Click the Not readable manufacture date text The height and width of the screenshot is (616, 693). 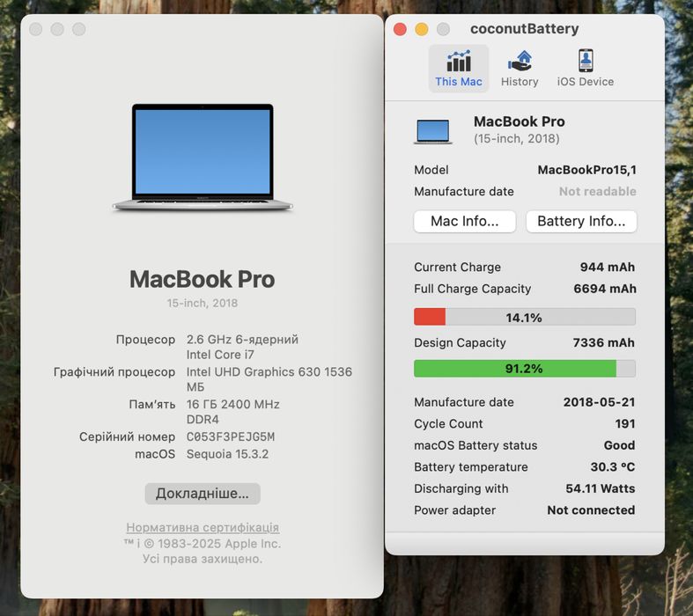[x=598, y=192]
